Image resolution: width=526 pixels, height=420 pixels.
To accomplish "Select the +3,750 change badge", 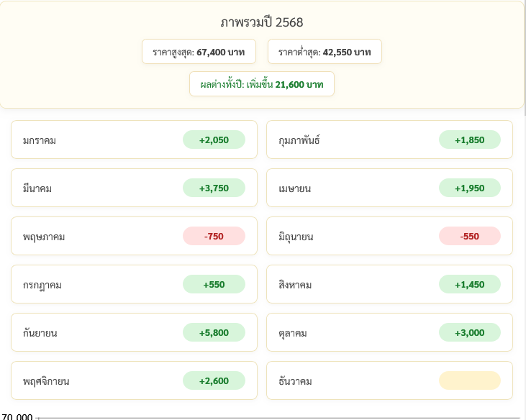I will pyautogui.click(x=214, y=188).
